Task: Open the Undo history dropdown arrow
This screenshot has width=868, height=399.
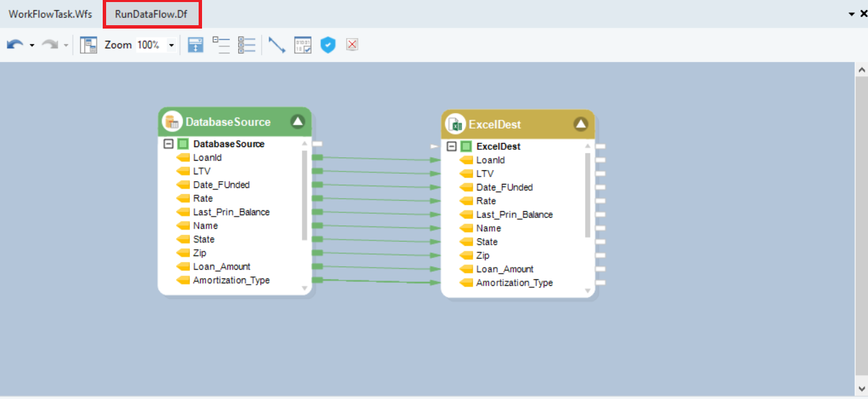Action: pyautogui.click(x=31, y=46)
